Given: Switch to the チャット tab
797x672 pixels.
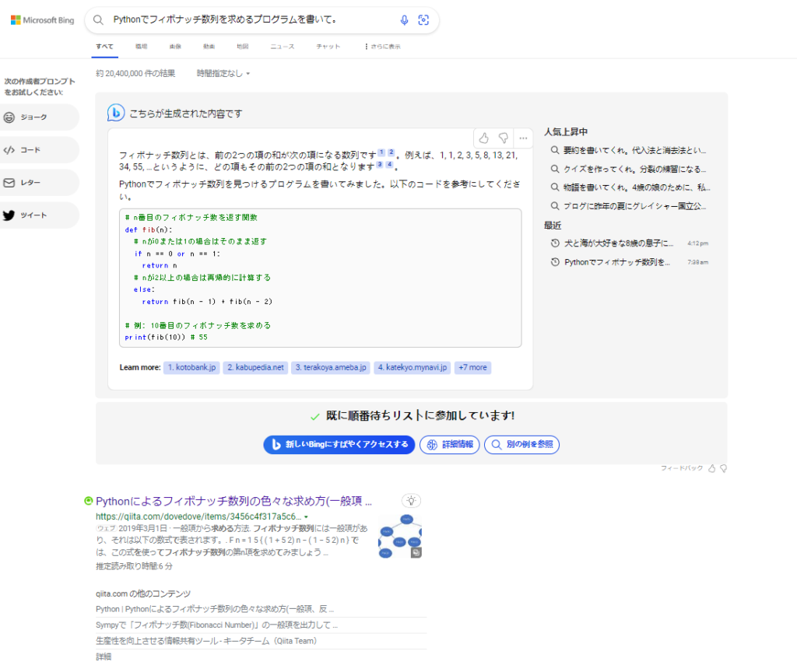Looking at the screenshot, I should point(328,47).
